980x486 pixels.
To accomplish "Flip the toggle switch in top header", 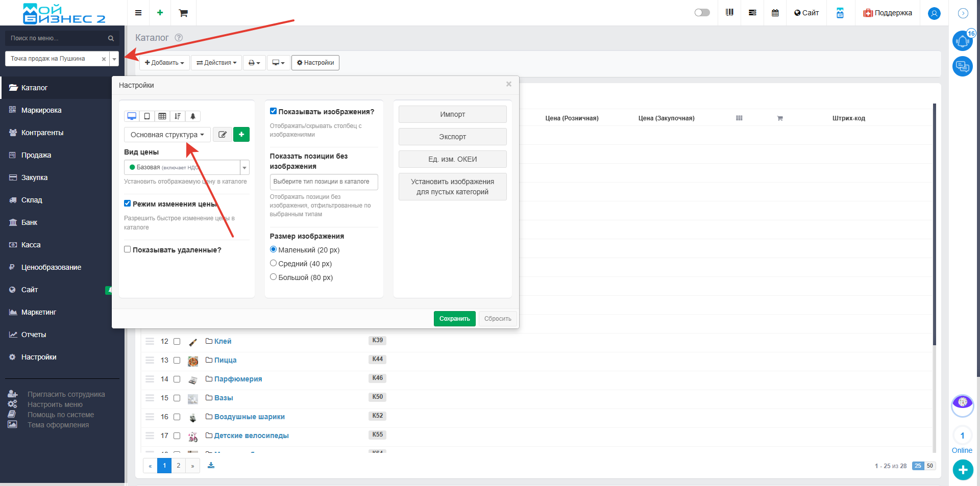I will pyautogui.click(x=702, y=13).
